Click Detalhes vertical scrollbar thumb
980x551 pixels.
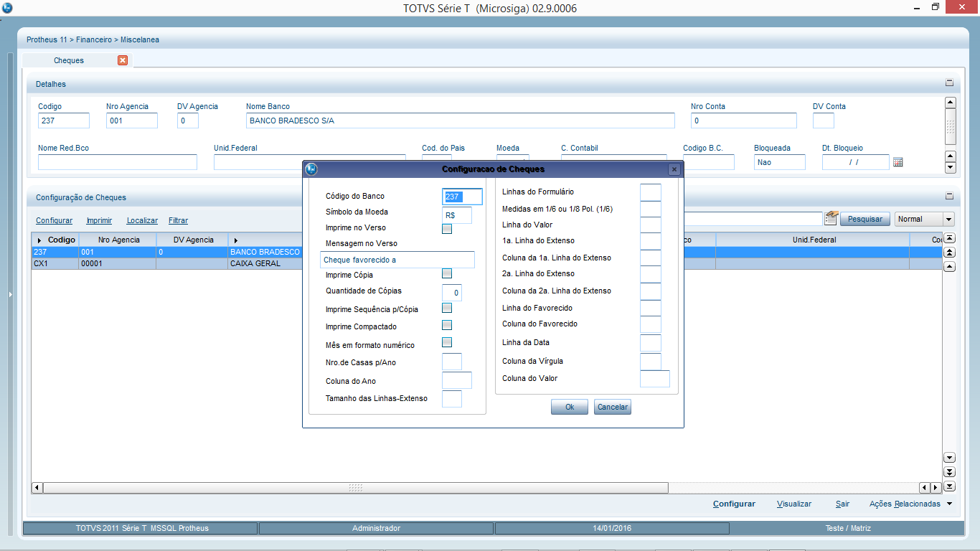click(x=951, y=127)
